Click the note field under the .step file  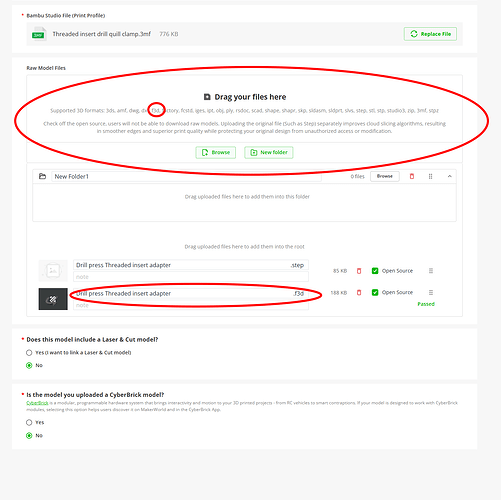191,277
